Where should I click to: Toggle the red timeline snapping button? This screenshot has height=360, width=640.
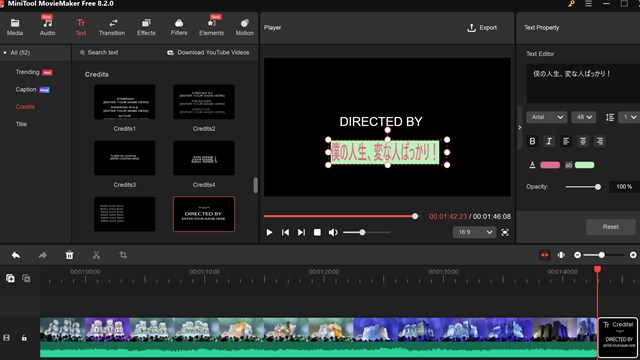pos(544,255)
